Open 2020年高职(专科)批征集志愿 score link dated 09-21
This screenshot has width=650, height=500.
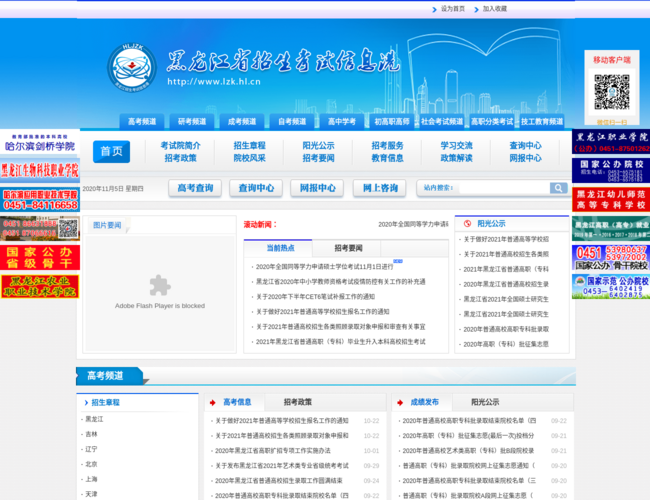[x=468, y=436]
